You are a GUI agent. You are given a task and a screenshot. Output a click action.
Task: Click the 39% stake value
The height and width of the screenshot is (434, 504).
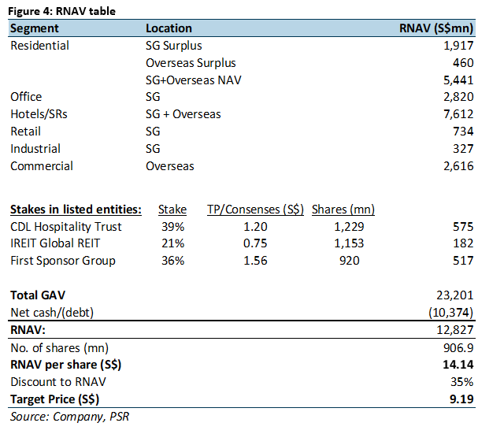click(173, 227)
